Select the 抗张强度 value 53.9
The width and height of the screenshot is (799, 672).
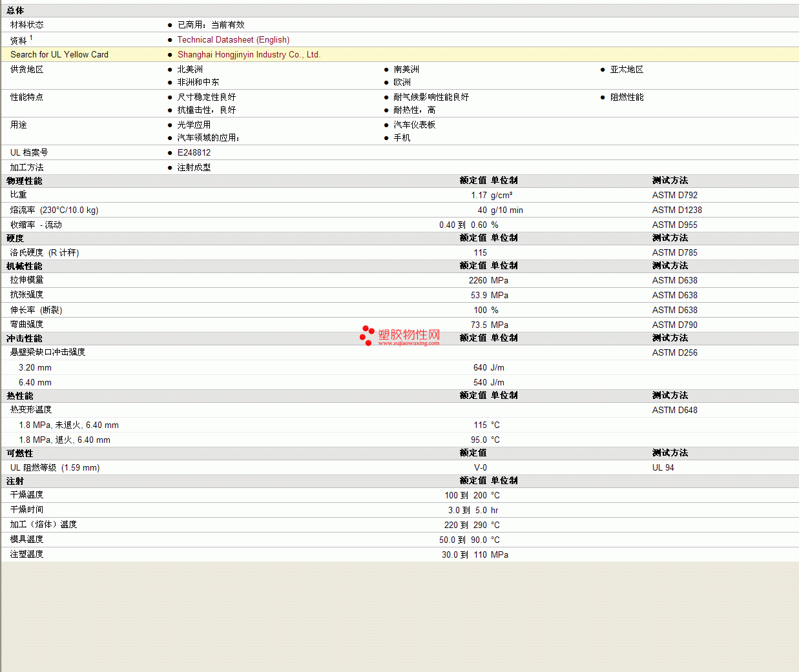tap(479, 296)
